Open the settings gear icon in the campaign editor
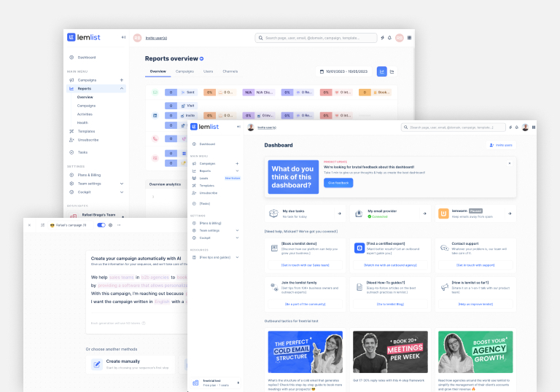 click(110, 225)
